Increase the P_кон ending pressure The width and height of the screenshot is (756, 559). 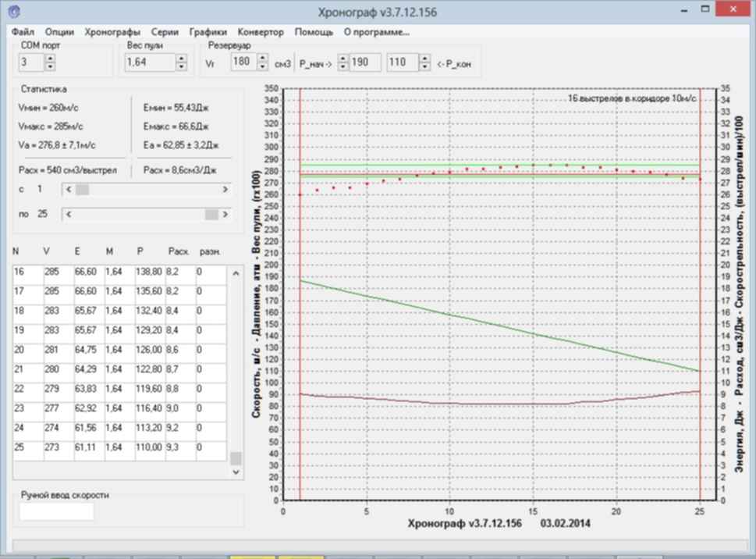(x=424, y=59)
